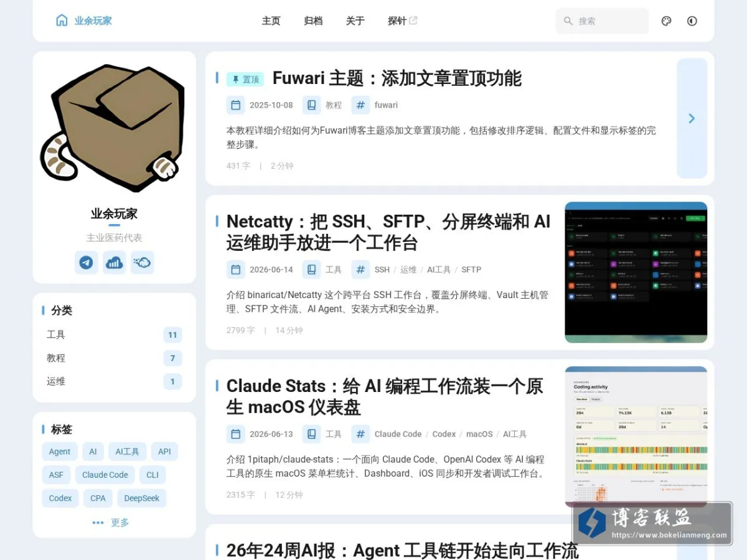Click the magnifier icon in the search box
Image resolution: width=747 pixels, height=560 pixels.
point(568,21)
